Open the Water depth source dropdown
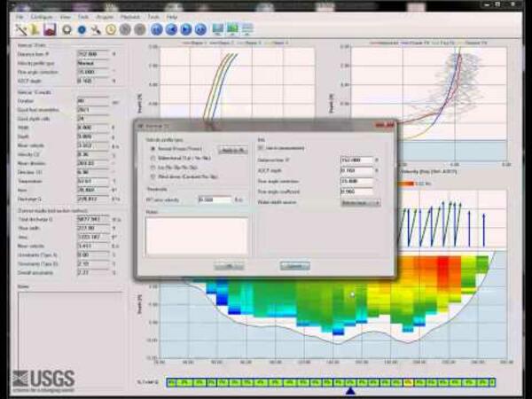 click(359, 203)
